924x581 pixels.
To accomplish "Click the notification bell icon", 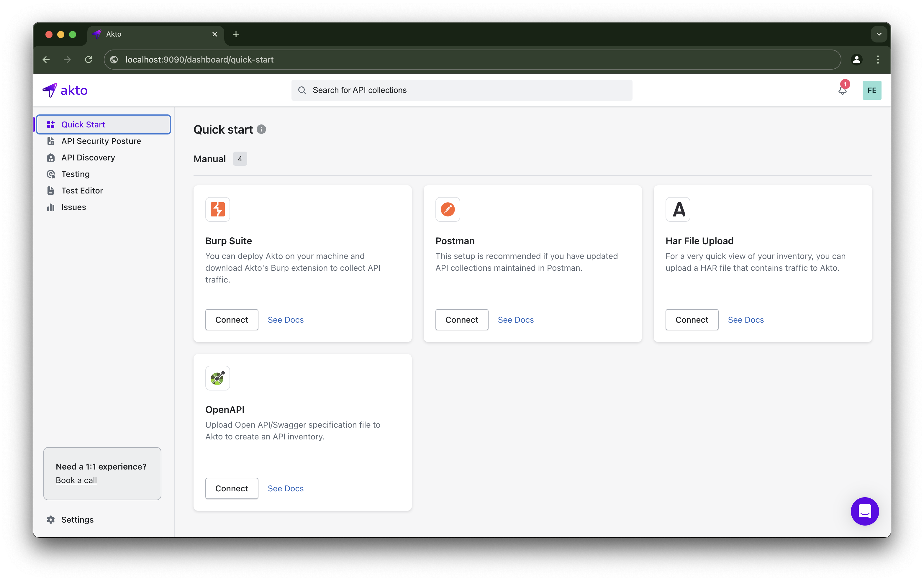I will (x=842, y=91).
